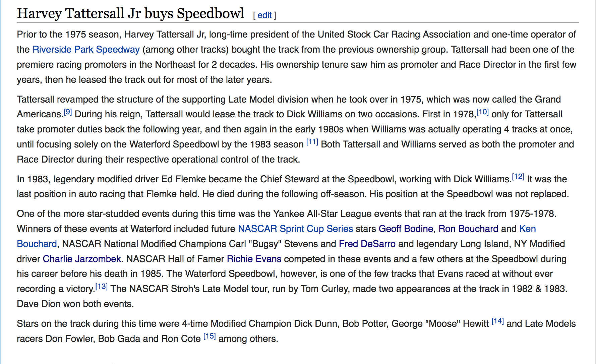Open citation reference 13
596x364 pixels.
click(x=102, y=287)
